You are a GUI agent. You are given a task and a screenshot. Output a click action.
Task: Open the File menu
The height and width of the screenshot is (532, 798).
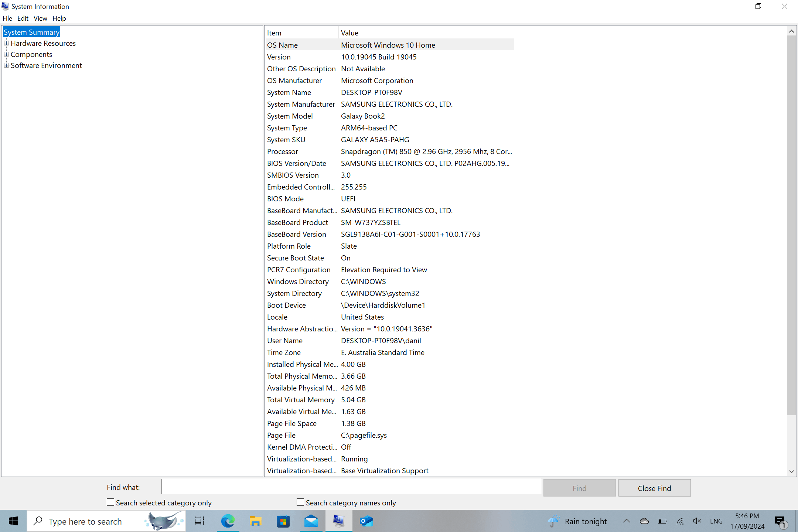[x=7, y=18]
